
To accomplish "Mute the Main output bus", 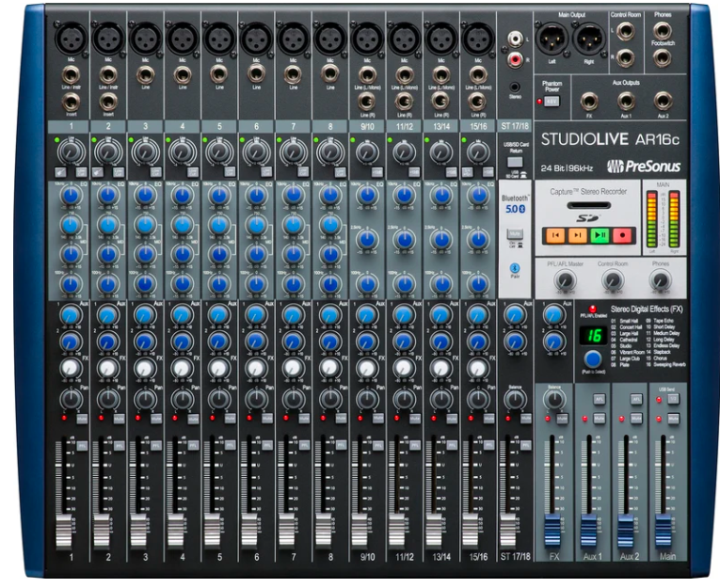I will click(674, 419).
